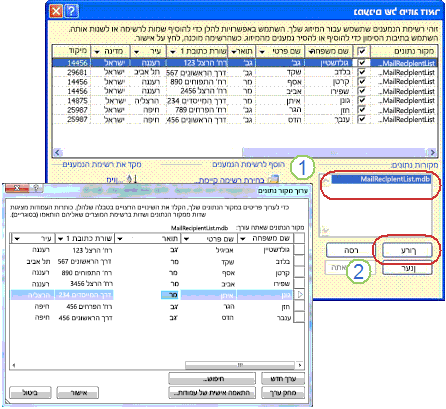Select MailRecipientList.mdb in data sources list
Image resolution: width=446 pixels, height=409 pixels.
pos(381,179)
